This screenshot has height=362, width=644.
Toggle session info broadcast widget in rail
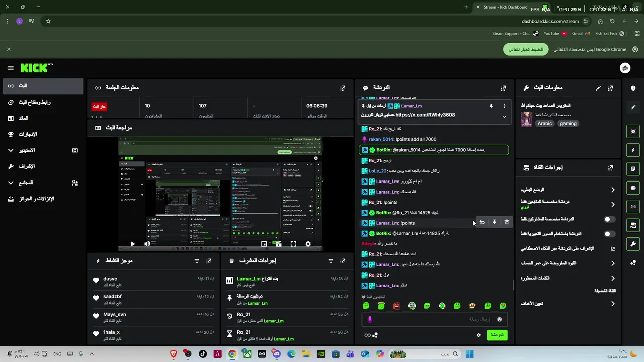633,206
